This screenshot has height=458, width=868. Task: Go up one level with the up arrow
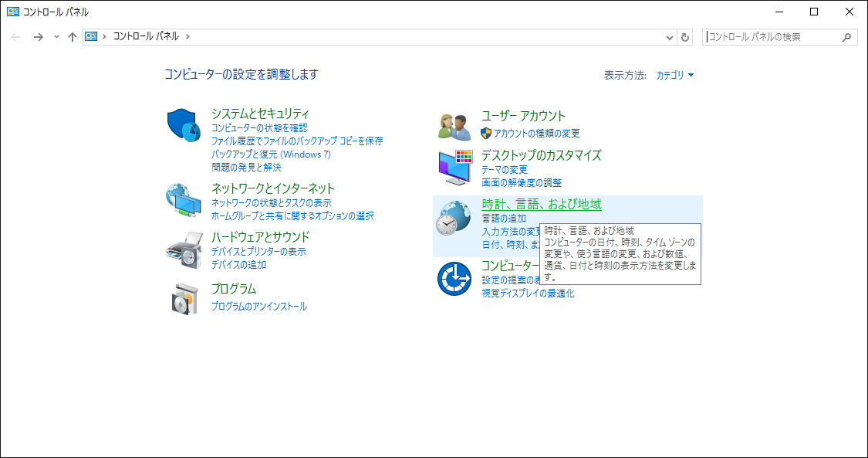(x=72, y=37)
